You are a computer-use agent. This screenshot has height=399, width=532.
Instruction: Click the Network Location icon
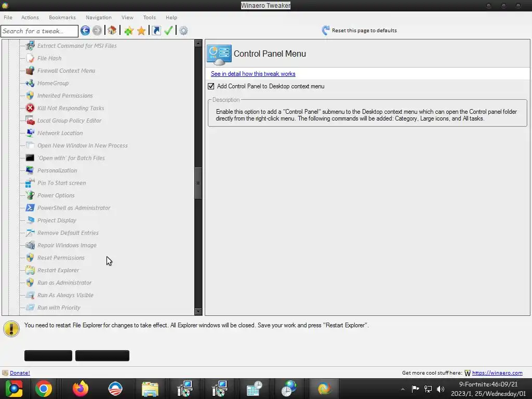pyautogui.click(x=30, y=133)
